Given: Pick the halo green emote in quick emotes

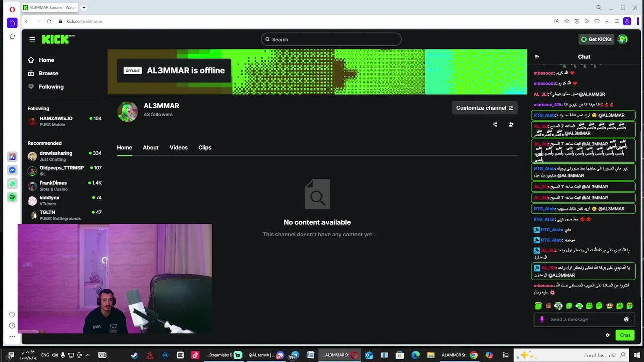Looking at the screenshot, I should tap(538, 306).
